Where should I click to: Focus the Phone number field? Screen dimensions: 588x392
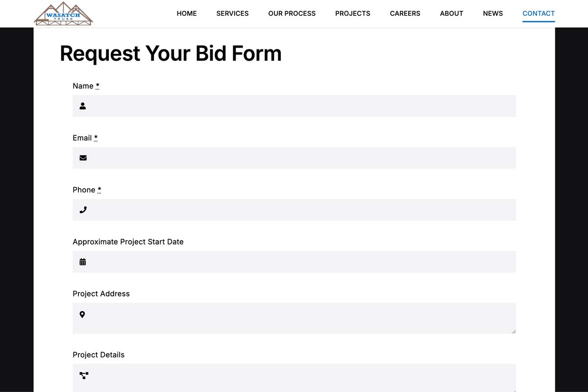tap(294, 210)
